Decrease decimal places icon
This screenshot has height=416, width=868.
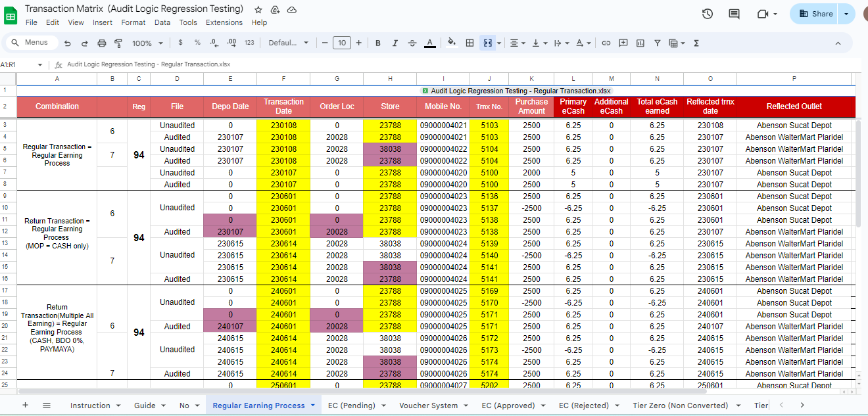tap(214, 43)
